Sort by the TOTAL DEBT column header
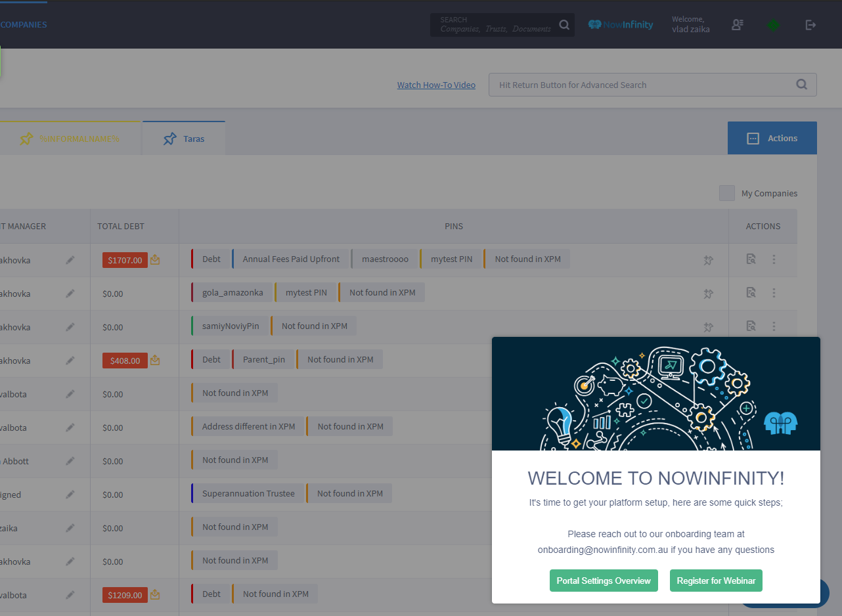Image resolution: width=842 pixels, height=616 pixels. point(121,226)
